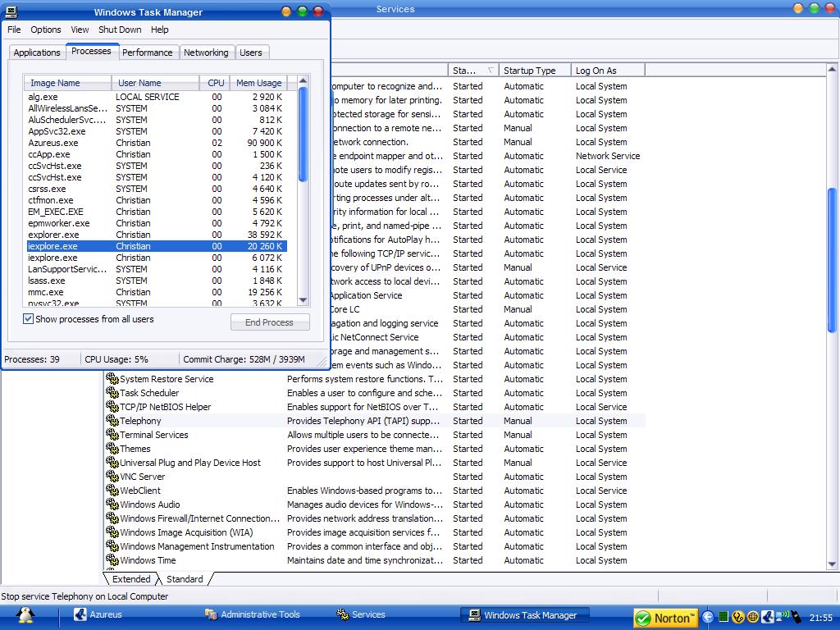Viewport: 840px width, 630px height.
Task: Switch to the Applications tab
Action: coord(37,52)
